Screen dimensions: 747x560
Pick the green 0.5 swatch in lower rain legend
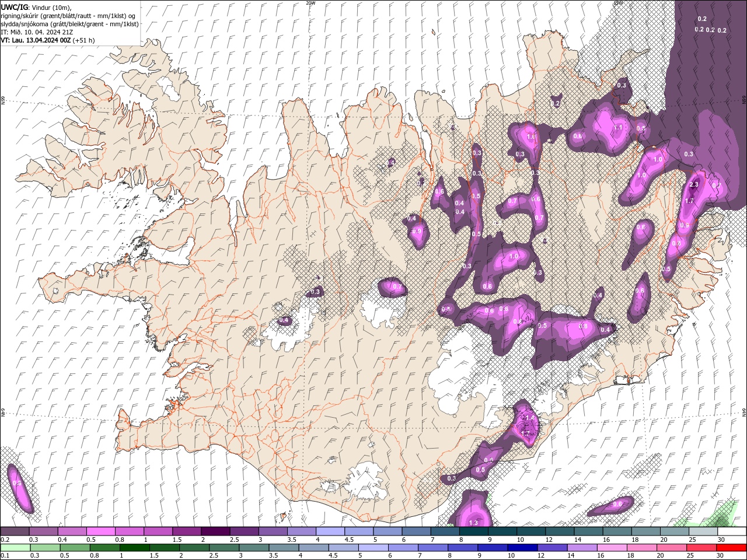(75, 548)
